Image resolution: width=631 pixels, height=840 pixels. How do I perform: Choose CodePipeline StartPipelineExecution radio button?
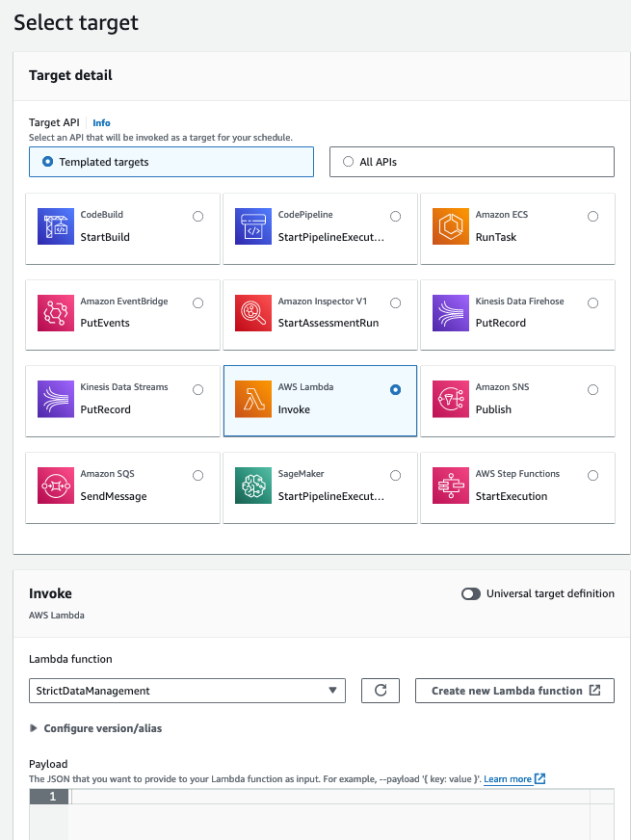pos(395,217)
